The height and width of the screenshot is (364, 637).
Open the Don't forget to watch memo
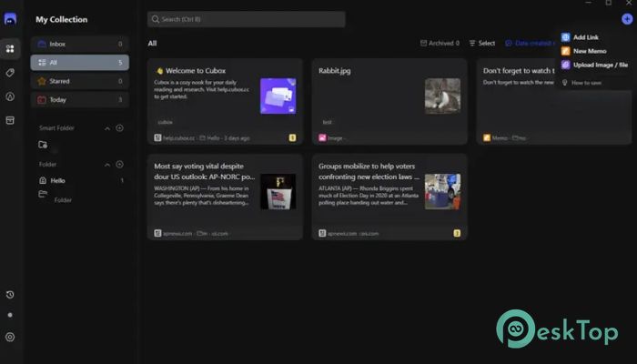(554, 101)
